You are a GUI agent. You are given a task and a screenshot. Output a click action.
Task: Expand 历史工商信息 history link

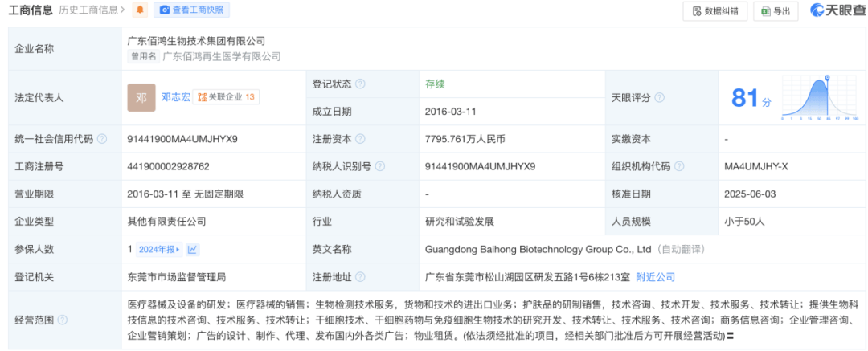pyautogui.click(x=92, y=10)
